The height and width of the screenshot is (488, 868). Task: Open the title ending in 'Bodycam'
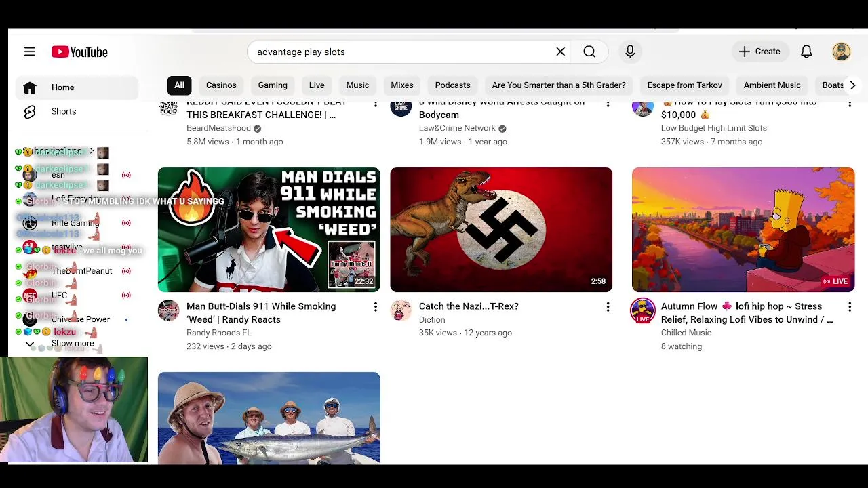click(502, 108)
